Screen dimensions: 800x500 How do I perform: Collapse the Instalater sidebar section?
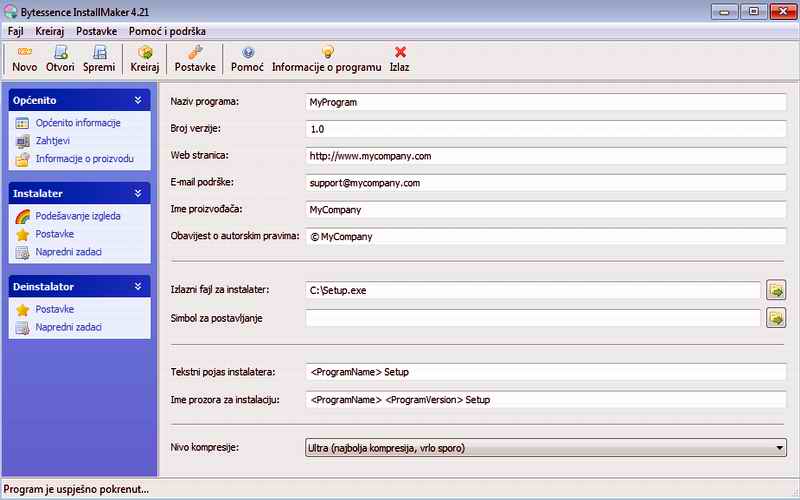click(138, 193)
